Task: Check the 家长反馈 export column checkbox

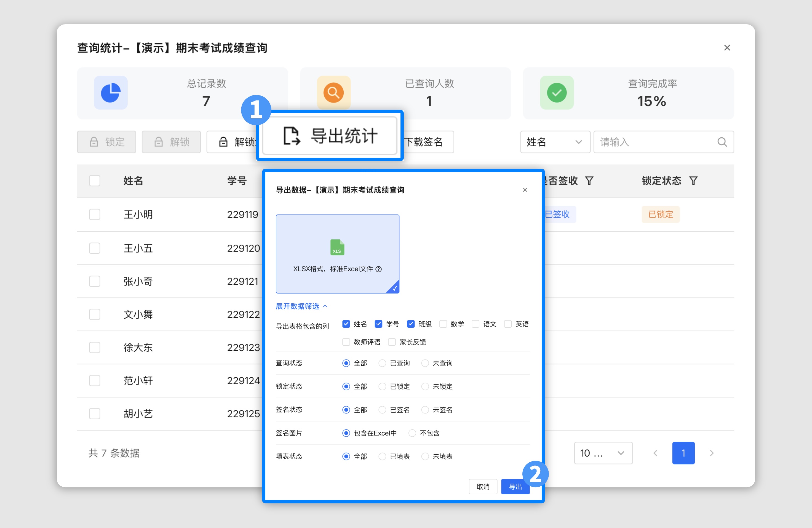Action: pyautogui.click(x=392, y=342)
